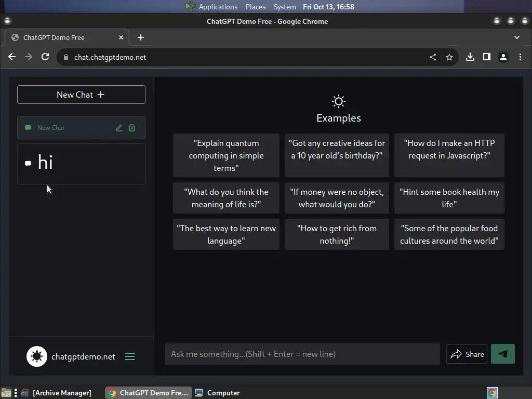Open the System menu
The image size is (532, 399).
(285, 7)
